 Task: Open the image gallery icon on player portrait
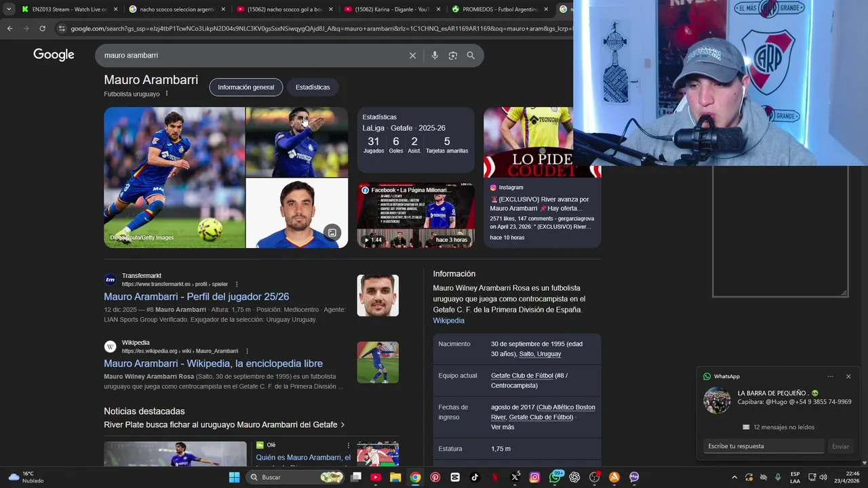pos(332,232)
